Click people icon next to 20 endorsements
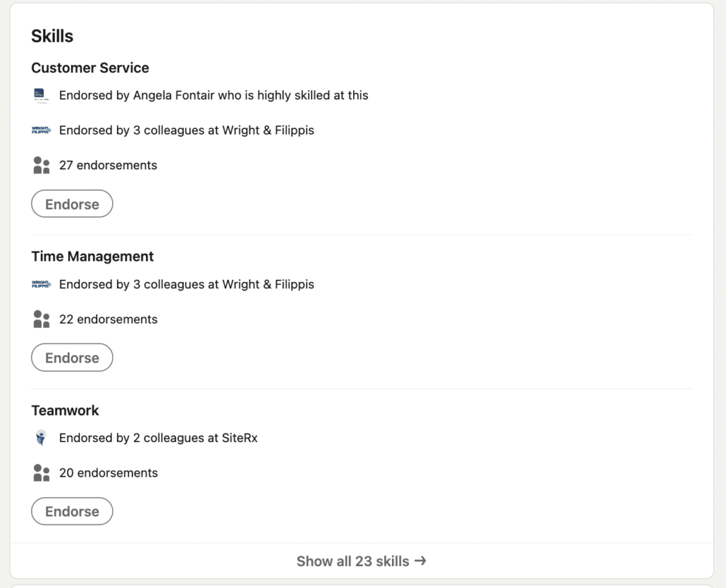The image size is (726, 588). click(41, 473)
